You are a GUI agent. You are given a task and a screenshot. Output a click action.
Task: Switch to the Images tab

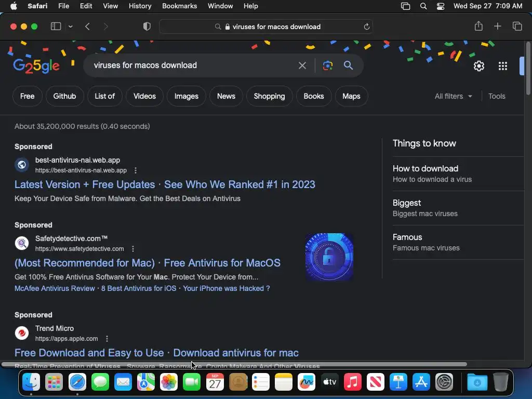[187, 96]
